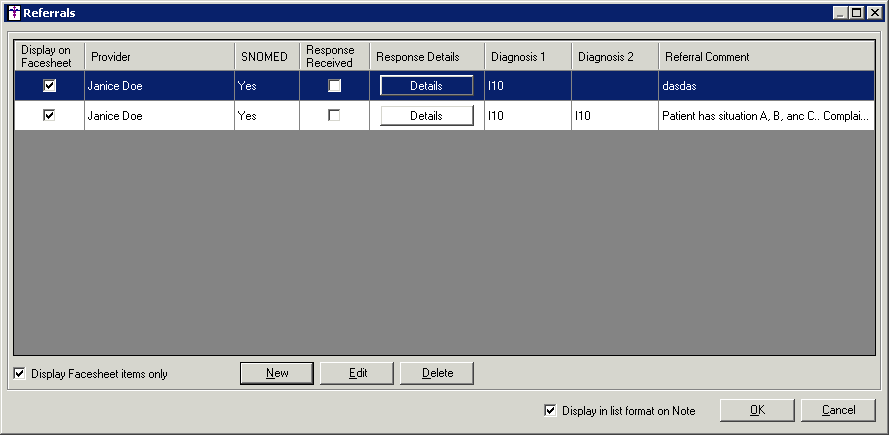This screenshot has height=435, width=889.
Task: Sort by the Provider column header
Action: pos(159,57)
